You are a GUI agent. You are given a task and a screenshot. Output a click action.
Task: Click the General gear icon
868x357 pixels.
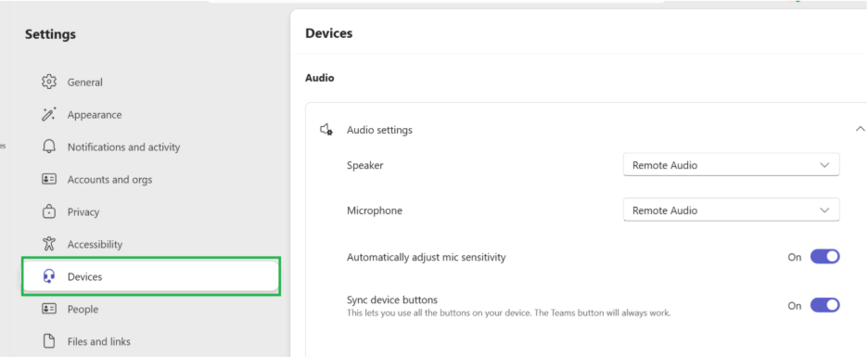tap(49, 82)
